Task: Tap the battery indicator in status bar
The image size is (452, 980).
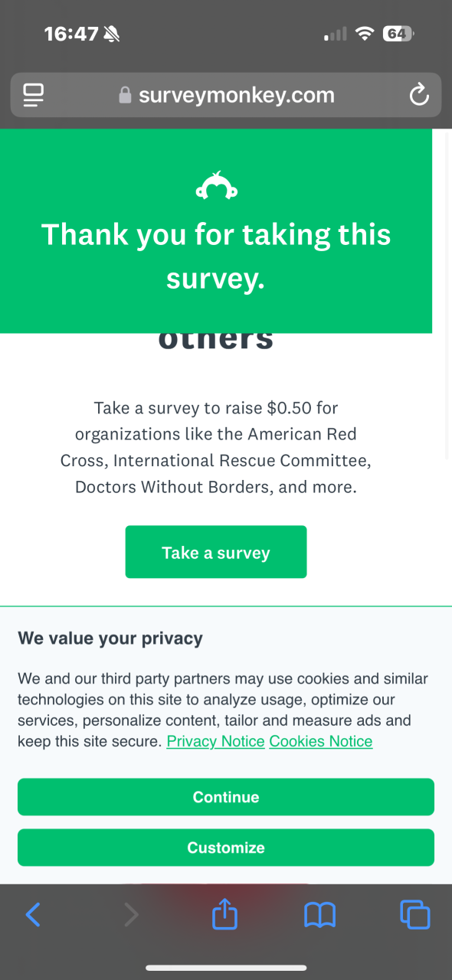Action: [398, 34]
